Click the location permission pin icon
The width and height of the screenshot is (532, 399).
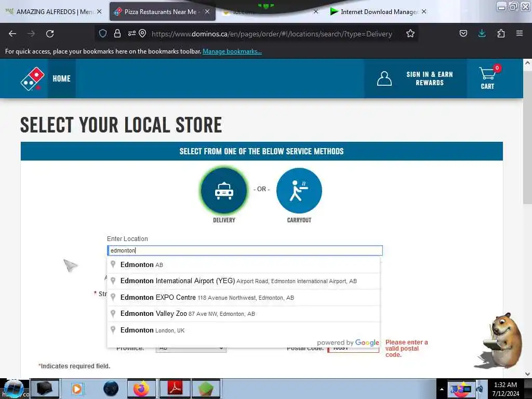tap(142, 33)
